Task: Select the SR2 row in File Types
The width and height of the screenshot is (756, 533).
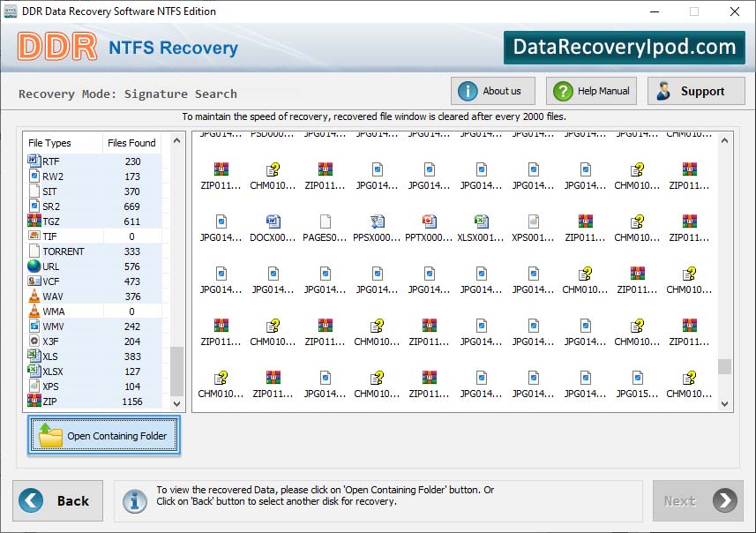Action: click(x=94, y=206)
